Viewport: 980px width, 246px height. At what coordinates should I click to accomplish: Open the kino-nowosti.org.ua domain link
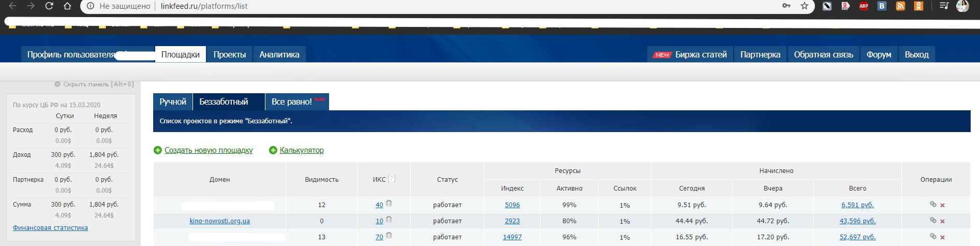pos(220,221)
